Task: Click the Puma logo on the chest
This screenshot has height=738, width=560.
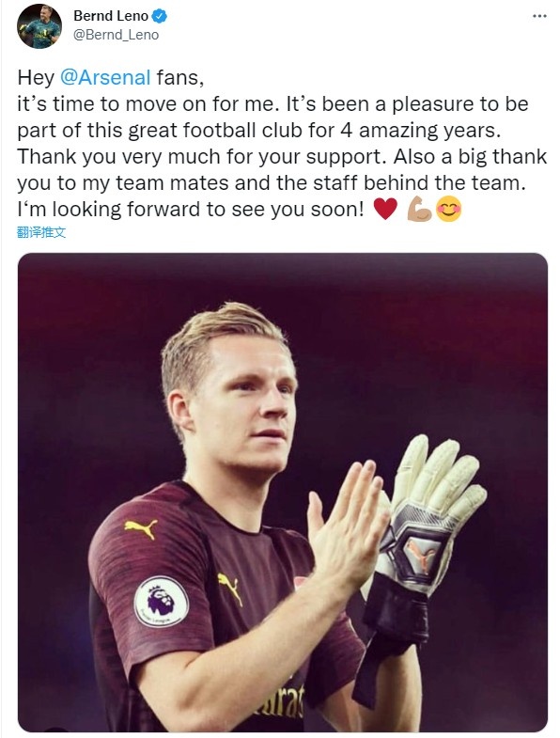Action: click(x=230, y=589)
